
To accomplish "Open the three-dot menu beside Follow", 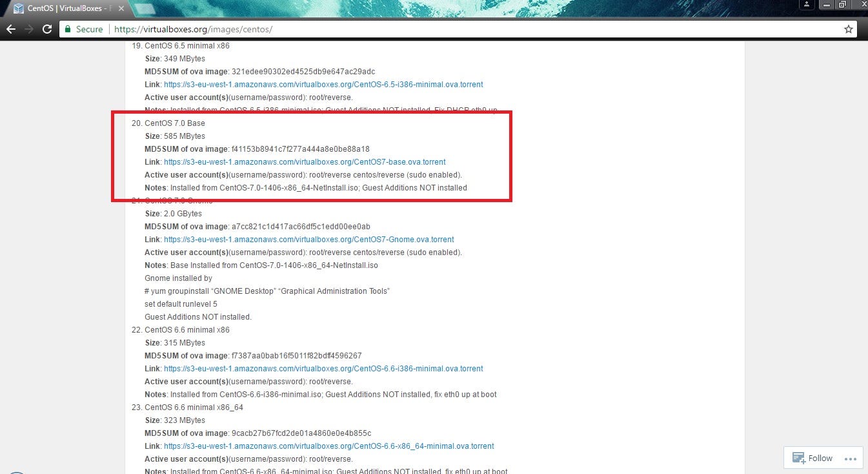I will [x=851, y=458].
